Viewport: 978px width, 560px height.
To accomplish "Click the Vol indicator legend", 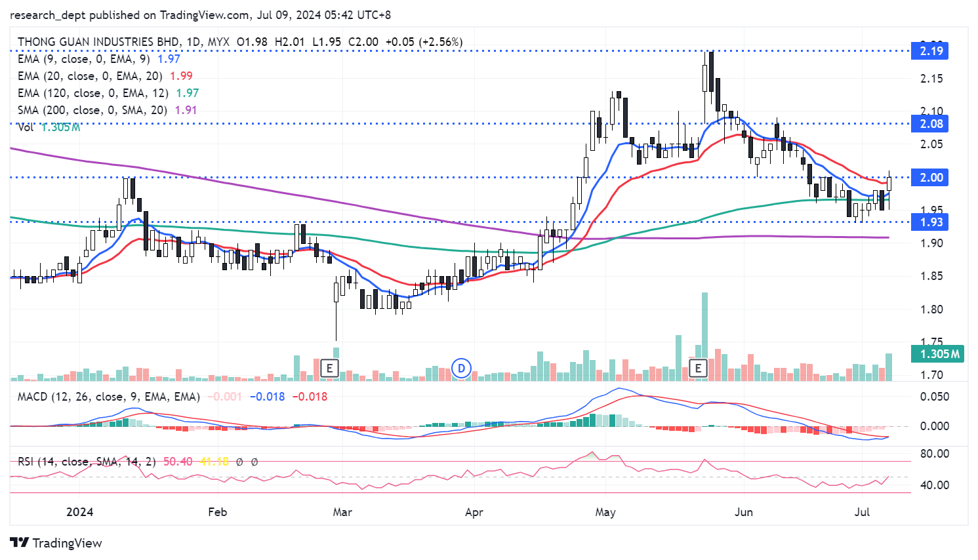I will click(26, 127).
